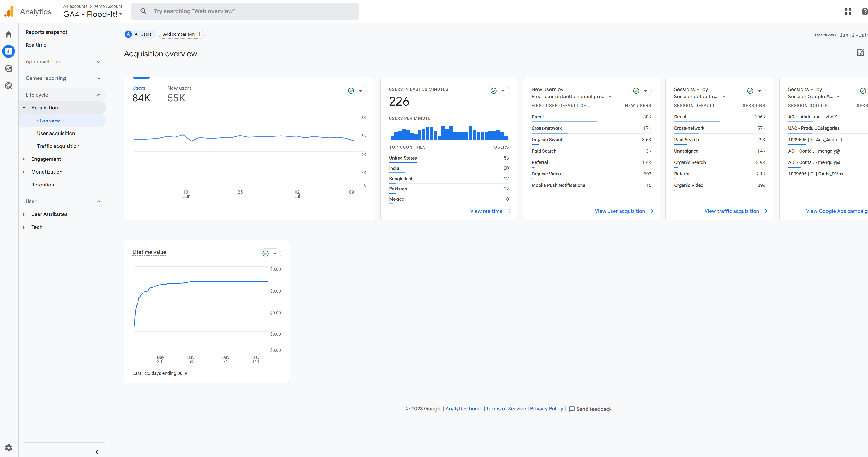The image size is (868, 457).
Task: Open Realtime report
Action: pyautogui.click(x=36, y=45)
